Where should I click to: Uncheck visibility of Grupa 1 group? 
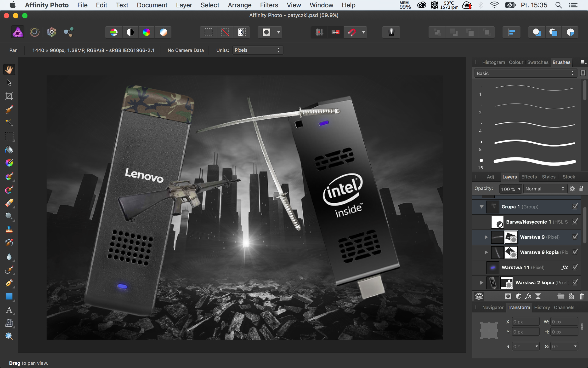(575, 206)
